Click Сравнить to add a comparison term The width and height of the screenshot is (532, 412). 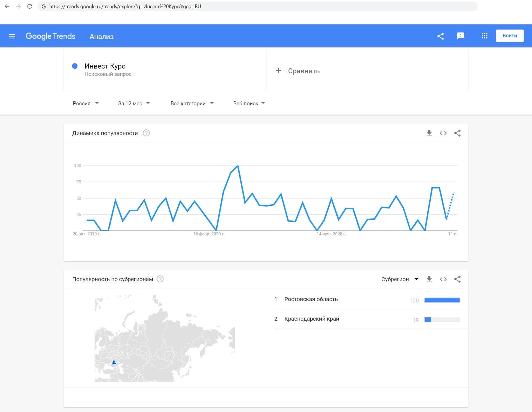(304, 71)
